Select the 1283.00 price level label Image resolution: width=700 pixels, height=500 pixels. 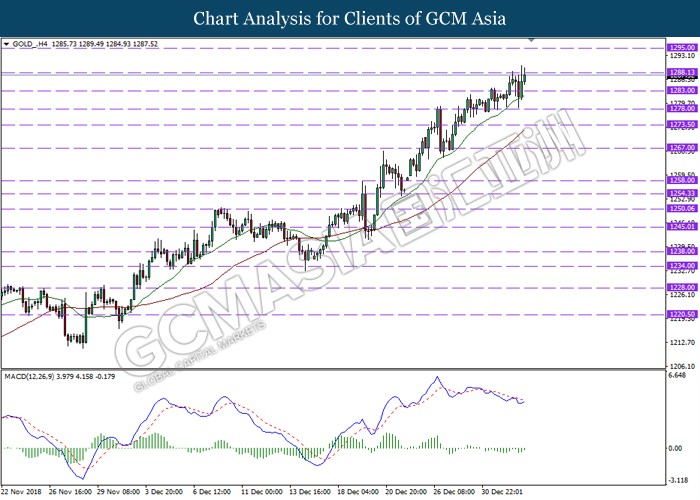tap(682, 91)
